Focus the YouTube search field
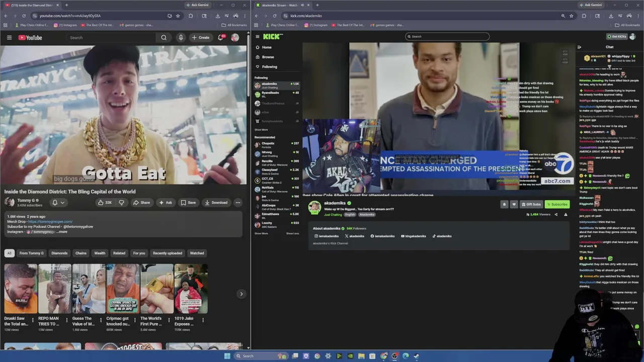644x362 pixels. coord(112,38)
